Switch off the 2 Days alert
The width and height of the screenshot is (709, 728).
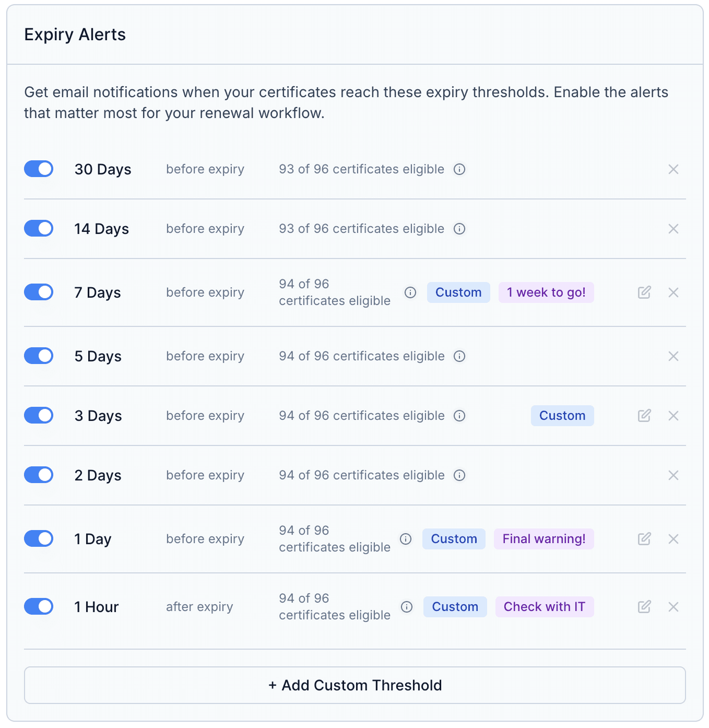click(x=39, y=475)
